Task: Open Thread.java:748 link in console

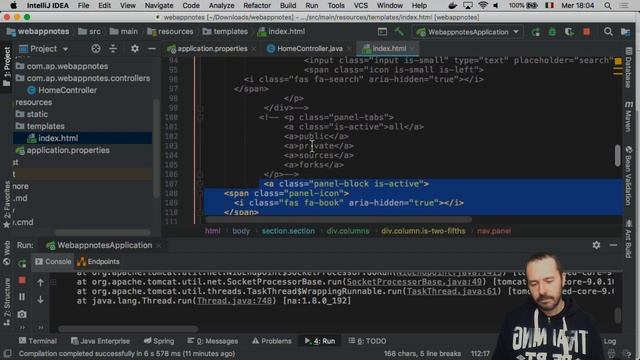Action: click(234, 301)
